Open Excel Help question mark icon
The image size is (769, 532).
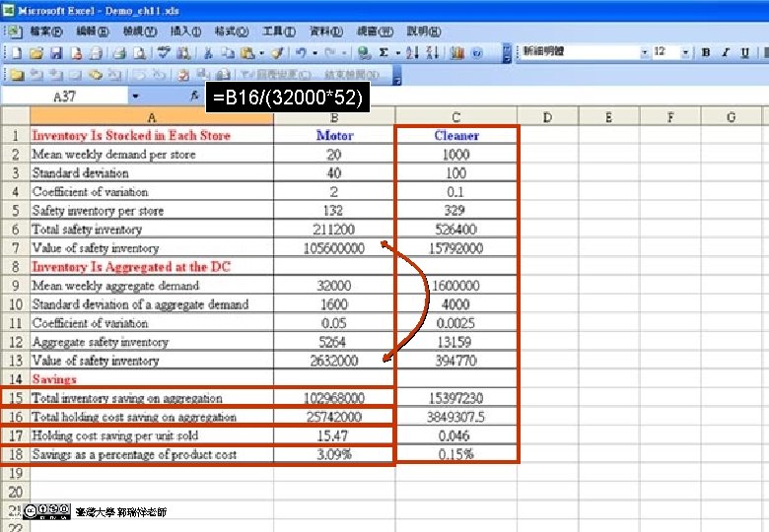477,53
